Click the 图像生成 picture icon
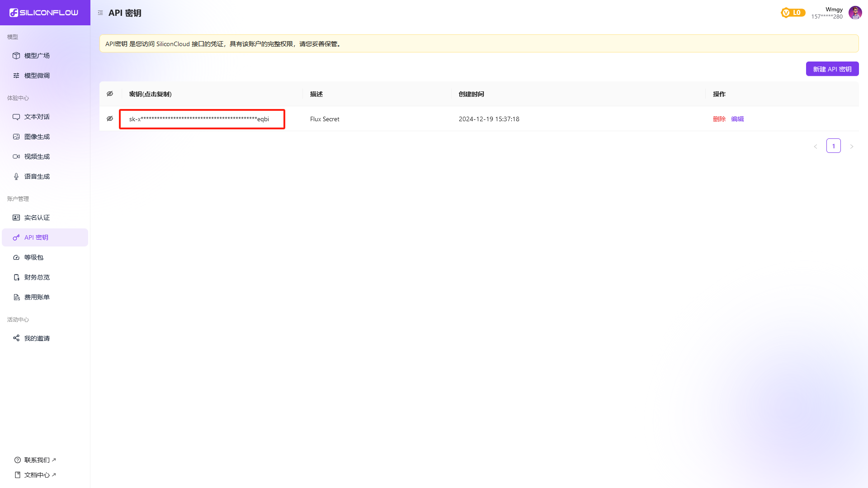Screen dimensions: 868x488 16,137
